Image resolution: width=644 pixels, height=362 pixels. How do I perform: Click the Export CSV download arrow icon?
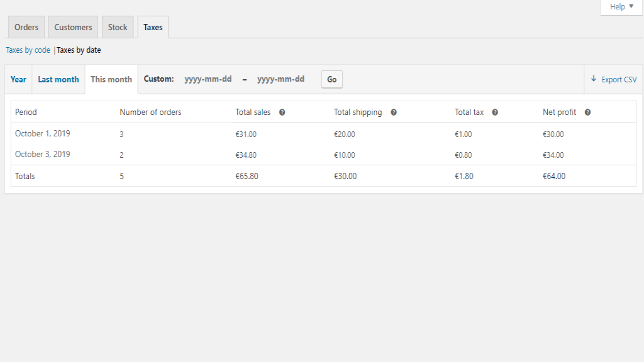(x=594, y=79)
